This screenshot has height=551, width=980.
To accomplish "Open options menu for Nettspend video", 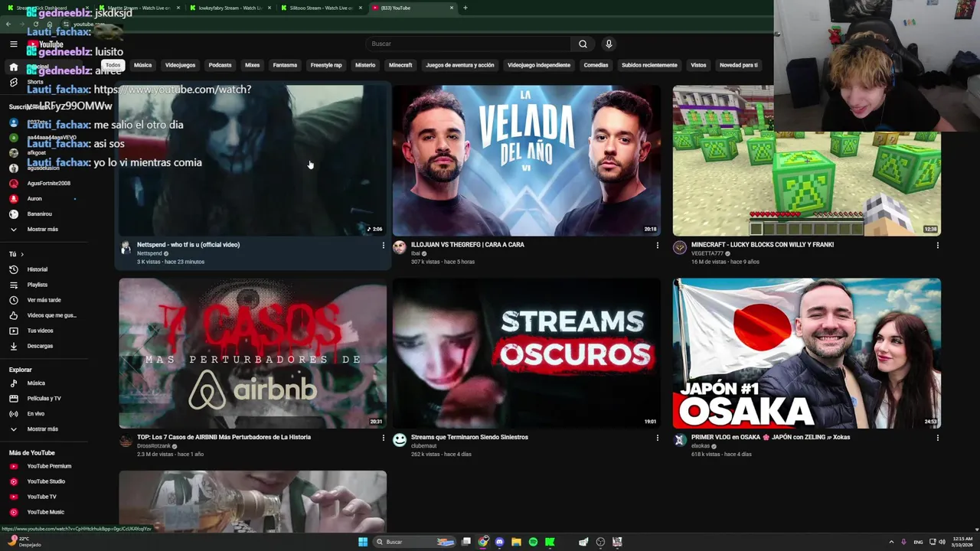I will [384, 246].
